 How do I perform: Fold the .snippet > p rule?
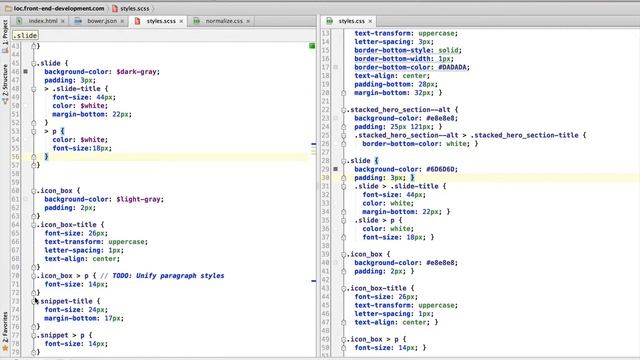(x=33, y=336)
